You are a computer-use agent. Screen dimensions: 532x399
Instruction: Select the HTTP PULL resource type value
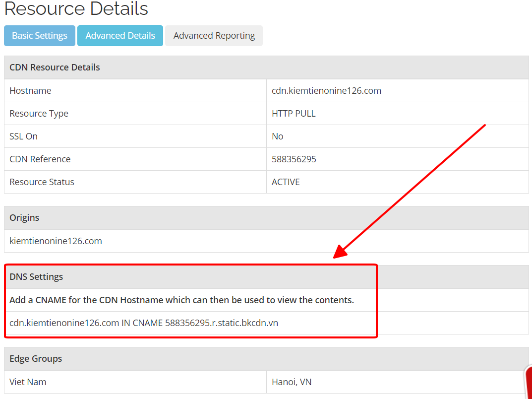point(294,114)
